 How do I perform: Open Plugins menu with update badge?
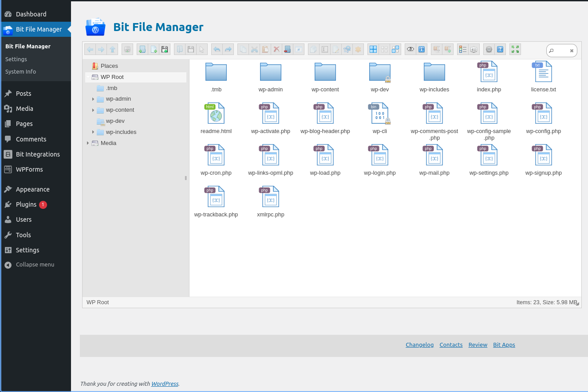pyautogui.click(x=36, y=204)
